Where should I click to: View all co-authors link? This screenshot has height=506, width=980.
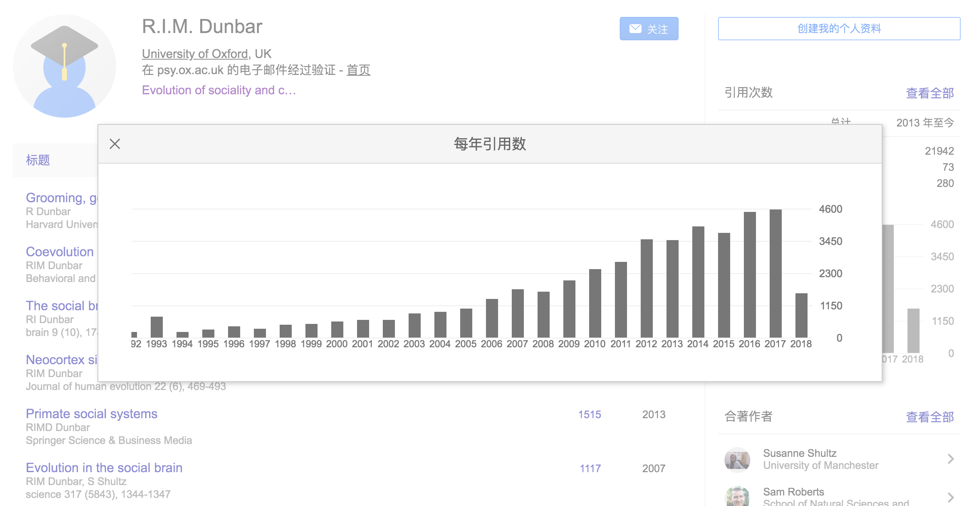coord(930,417)
